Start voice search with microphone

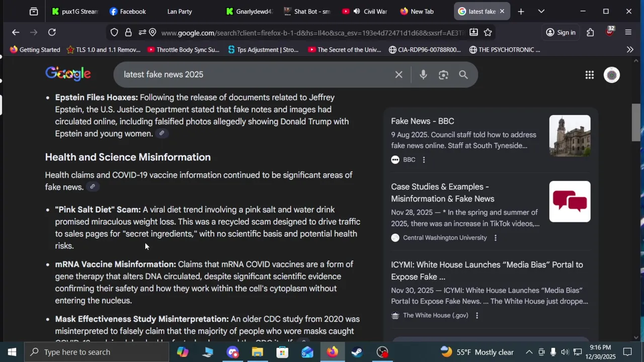pyautogui.click(x=423, y=75)
